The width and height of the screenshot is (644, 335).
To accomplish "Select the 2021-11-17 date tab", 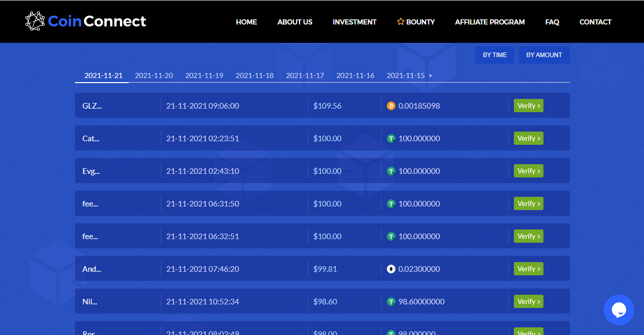I will pos(305,75).
